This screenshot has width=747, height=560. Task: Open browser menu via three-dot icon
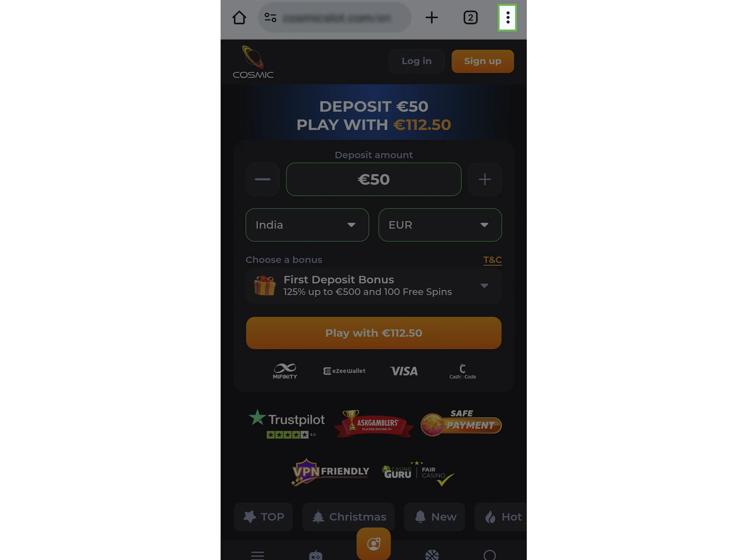click(x=507, y=17)
